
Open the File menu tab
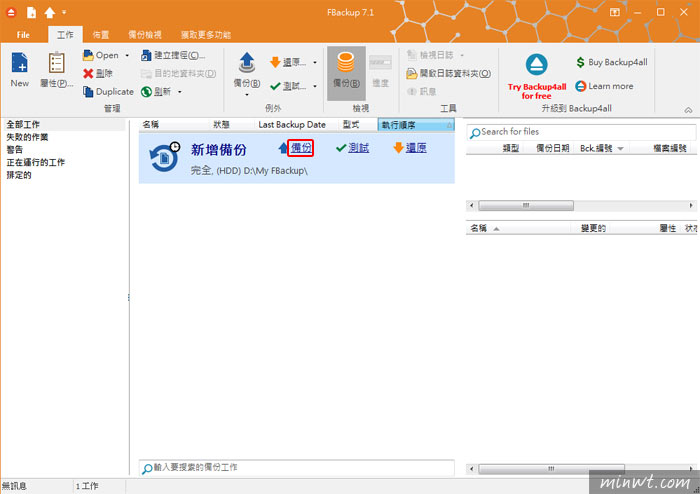pos(23,34)
